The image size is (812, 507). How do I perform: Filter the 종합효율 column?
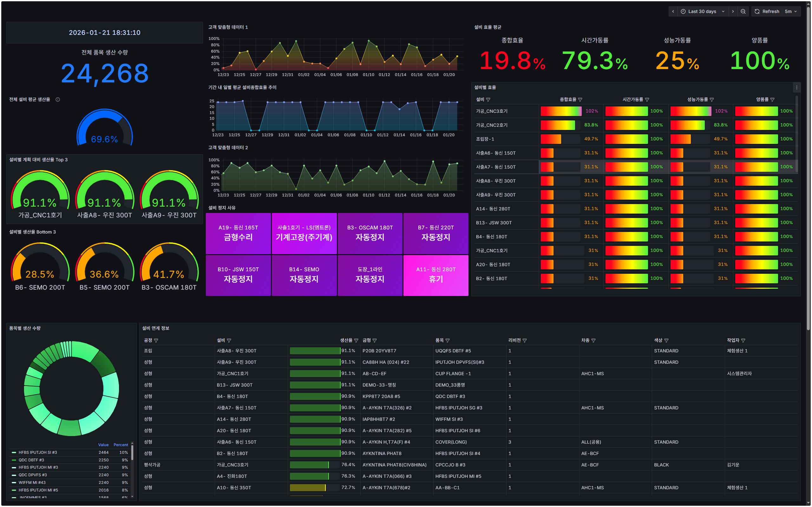(x=580, y=99)
